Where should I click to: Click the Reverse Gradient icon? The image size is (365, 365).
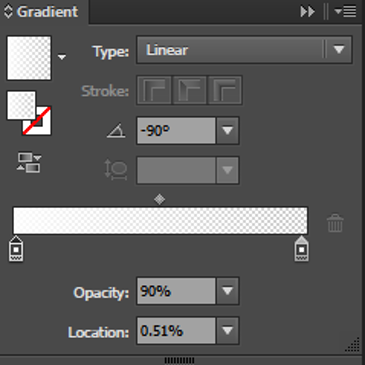point(29,162)
